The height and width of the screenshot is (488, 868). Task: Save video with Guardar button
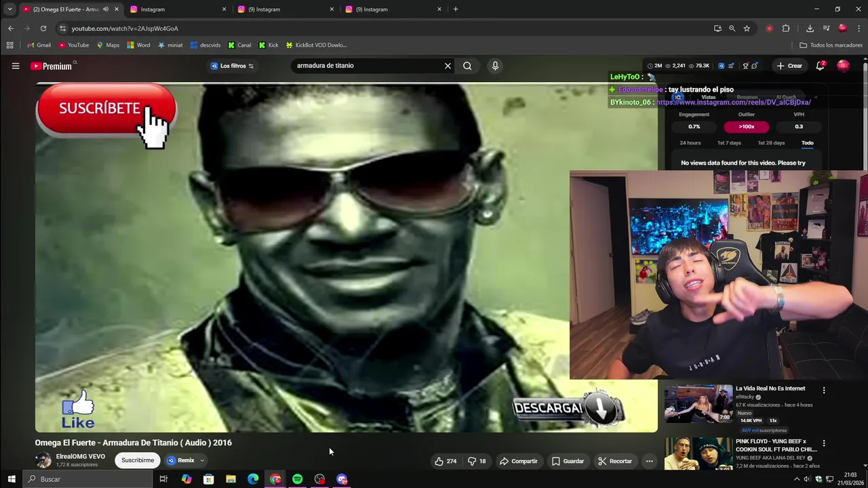568,461
